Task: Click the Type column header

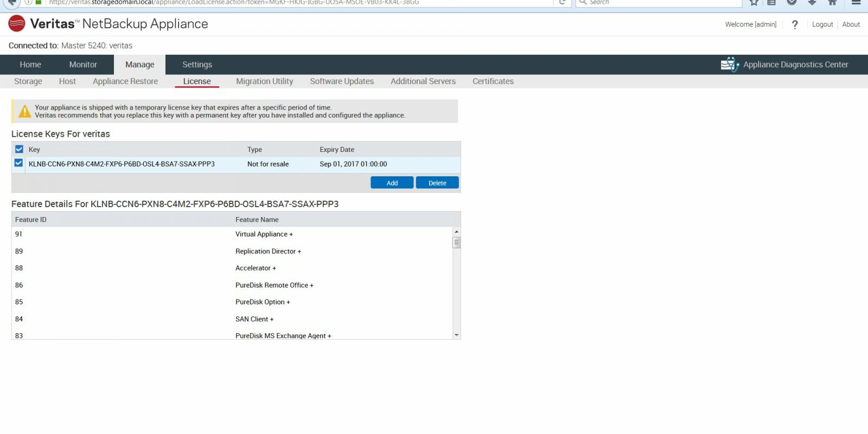Action: pyautogui.click(x=254, y=150)
